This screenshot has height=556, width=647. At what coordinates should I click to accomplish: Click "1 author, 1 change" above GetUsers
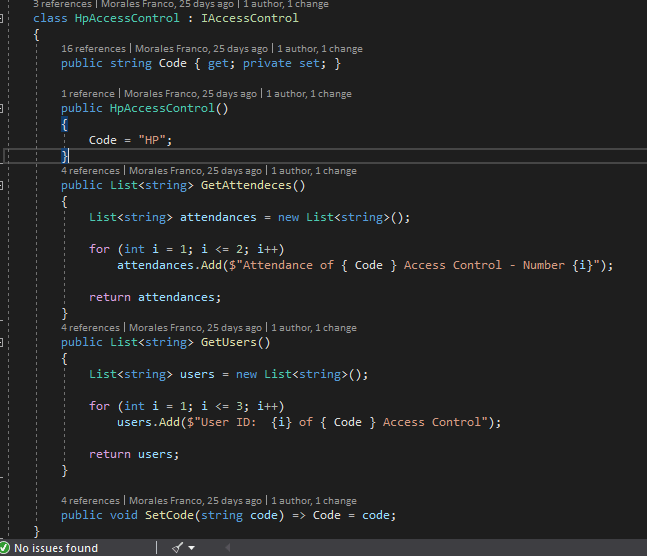[x=314, y=328]
